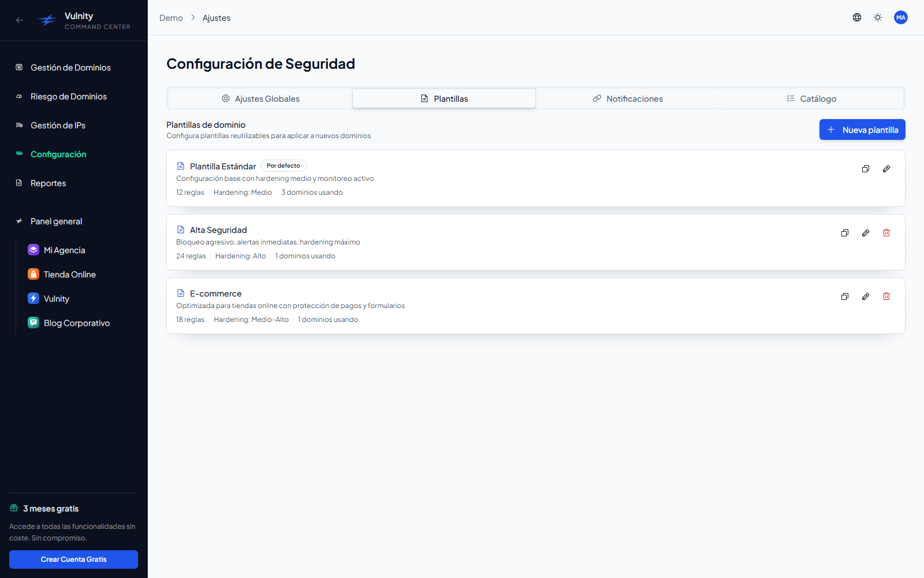Image resolution: width=924 pixels, height=578 pixels.
Task: Click Crear Cuenta Gratis button
Action: 73,560
